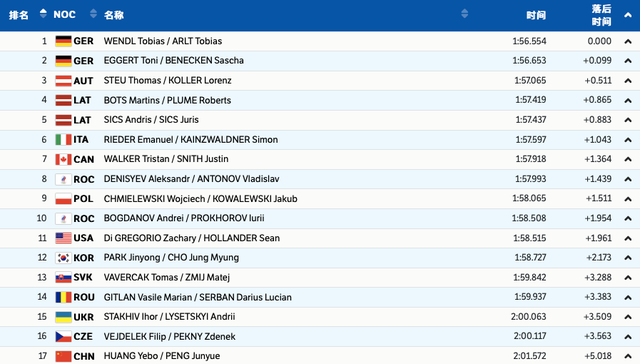640x364 pixels.
Task: Sort table by 排名 column arrows
Action: click(x=43, y=13)
